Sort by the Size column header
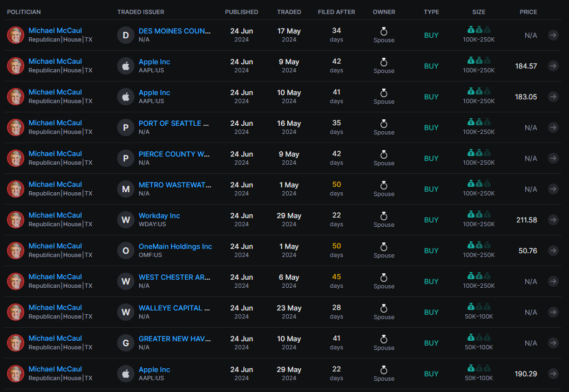This screenshot has width=569, height=392. pos(479,12)
